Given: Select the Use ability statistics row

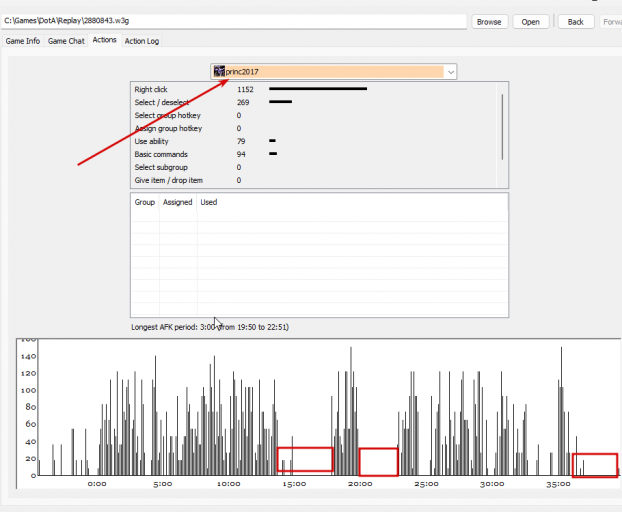Looking at the screenshot, I should (313, 141).
